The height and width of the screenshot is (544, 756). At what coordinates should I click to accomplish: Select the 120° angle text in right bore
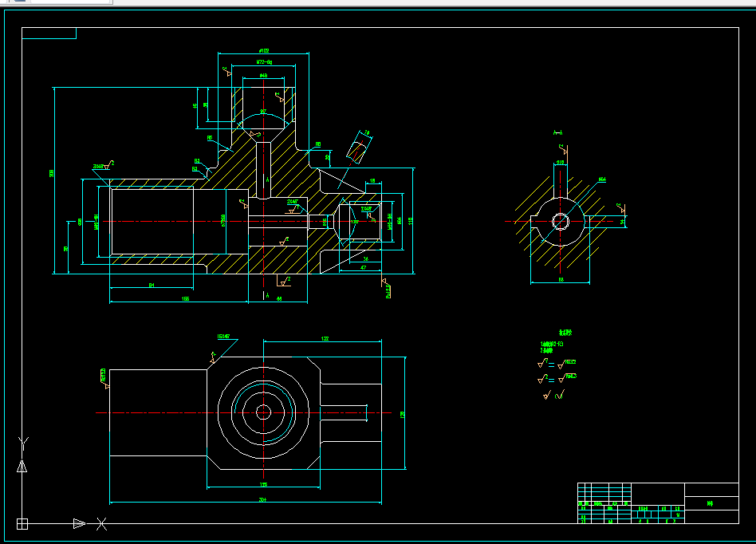coord(354,222)
